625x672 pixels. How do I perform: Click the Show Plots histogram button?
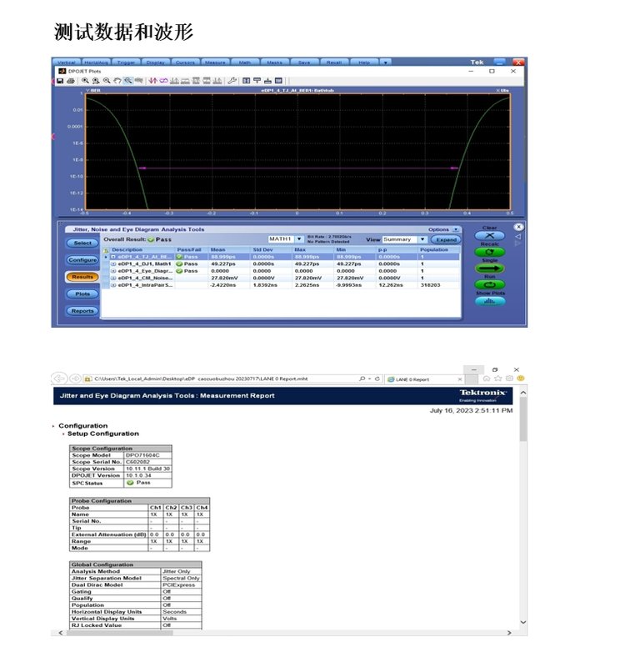(x=489, y=300)
